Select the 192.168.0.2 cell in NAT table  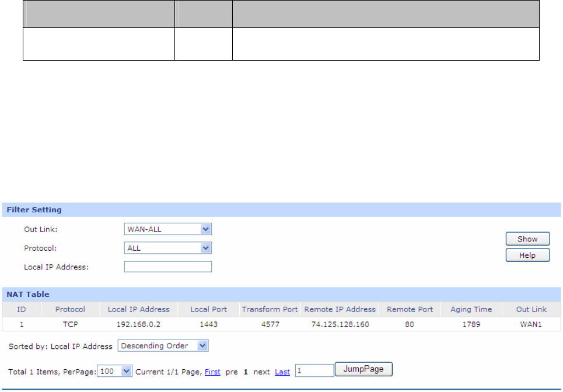click(x=138, y=324)
